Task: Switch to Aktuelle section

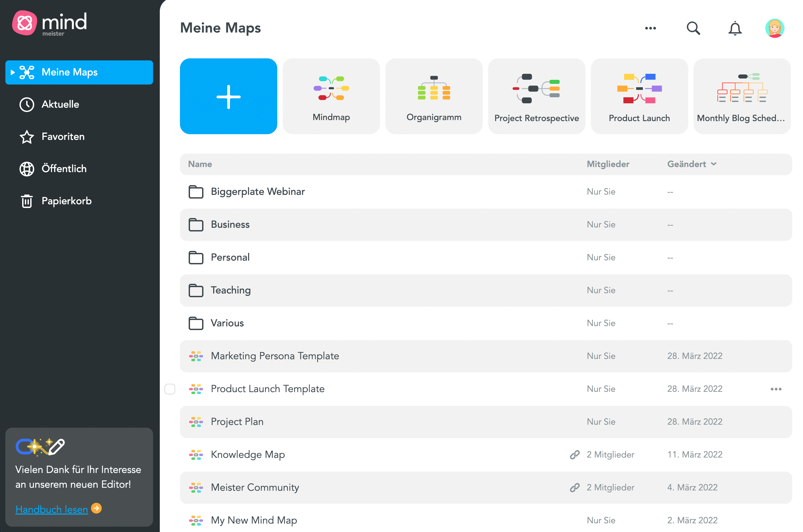Action: click(60, 105)
